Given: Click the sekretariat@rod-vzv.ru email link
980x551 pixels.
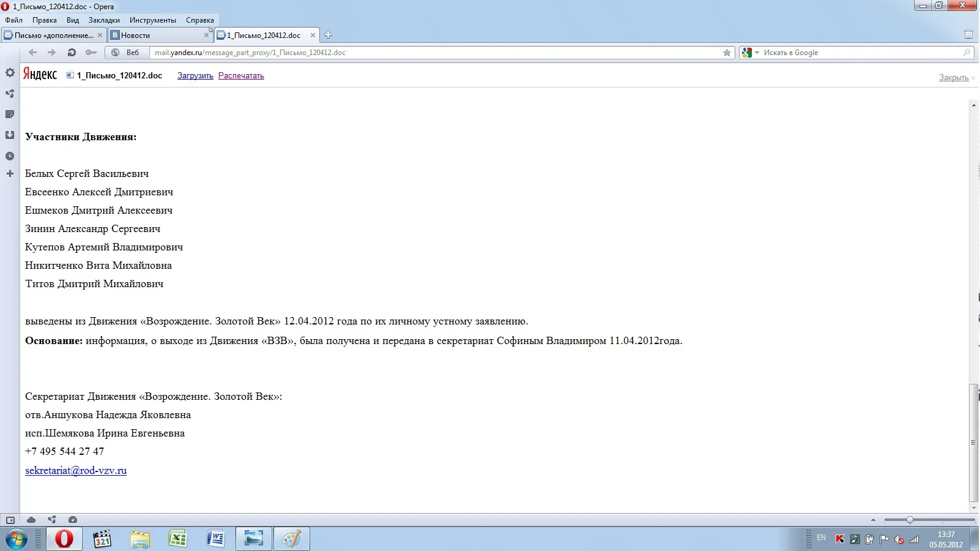Looking at the screenshot, I should 76,470.
